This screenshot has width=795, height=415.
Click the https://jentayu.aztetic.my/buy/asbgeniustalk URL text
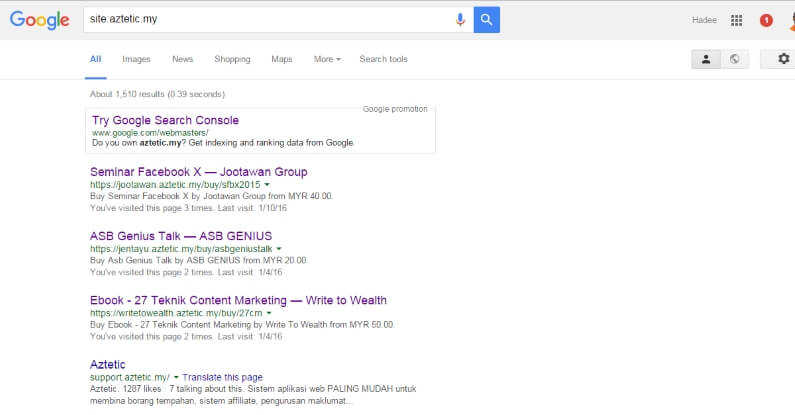click(x=181, y=249)
